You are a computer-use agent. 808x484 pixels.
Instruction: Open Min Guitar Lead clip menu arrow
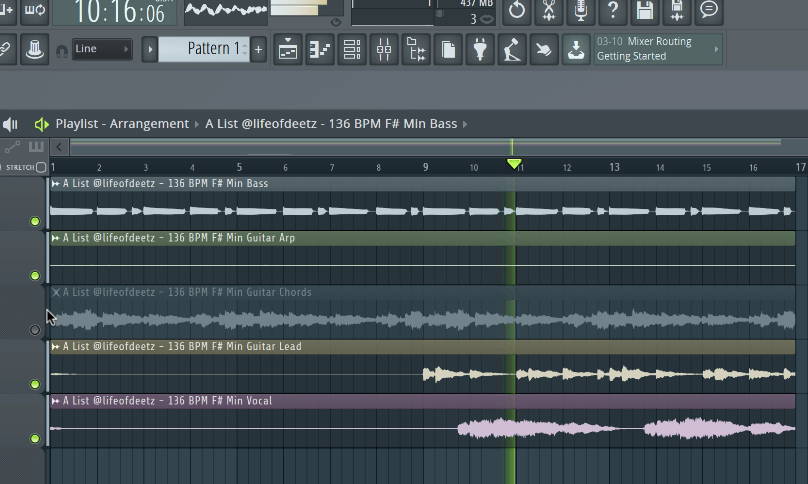pyautogui.click(x=55, y=346)
